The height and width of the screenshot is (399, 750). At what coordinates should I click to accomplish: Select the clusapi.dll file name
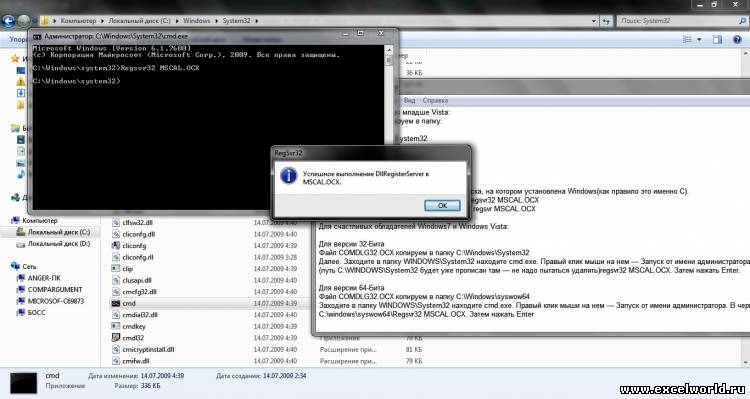click(x=137, y=280)
